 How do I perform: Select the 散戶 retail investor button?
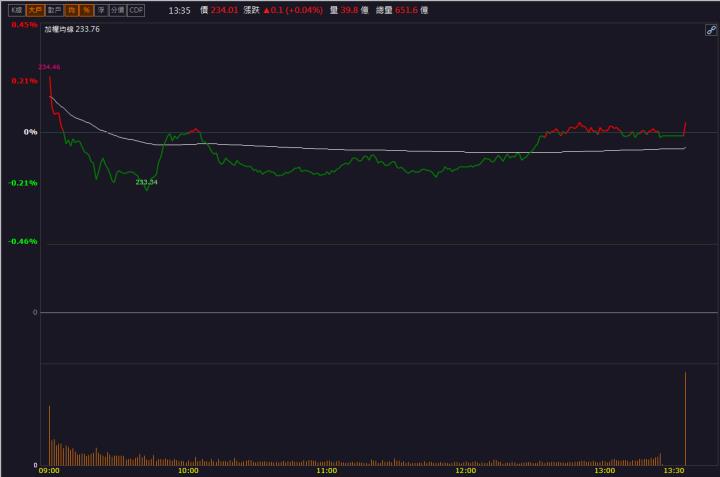(55, 9)
